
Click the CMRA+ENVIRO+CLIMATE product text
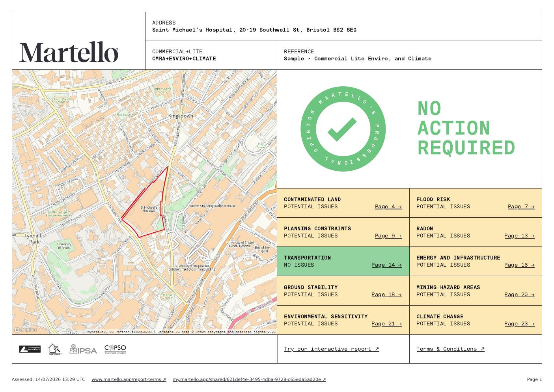pyautogui.click(x=184, y=59)
